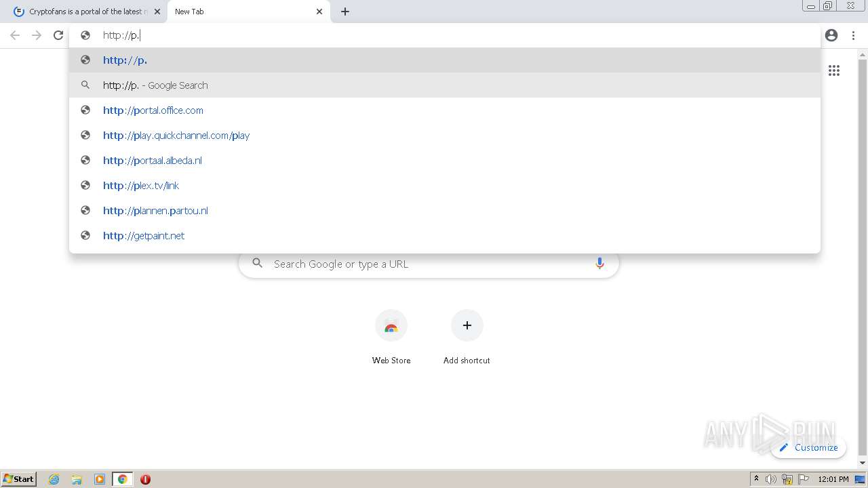Click the globe icon beside getpaint.net
The height and width of the screenshot is (488, 868).
(85, 235)
